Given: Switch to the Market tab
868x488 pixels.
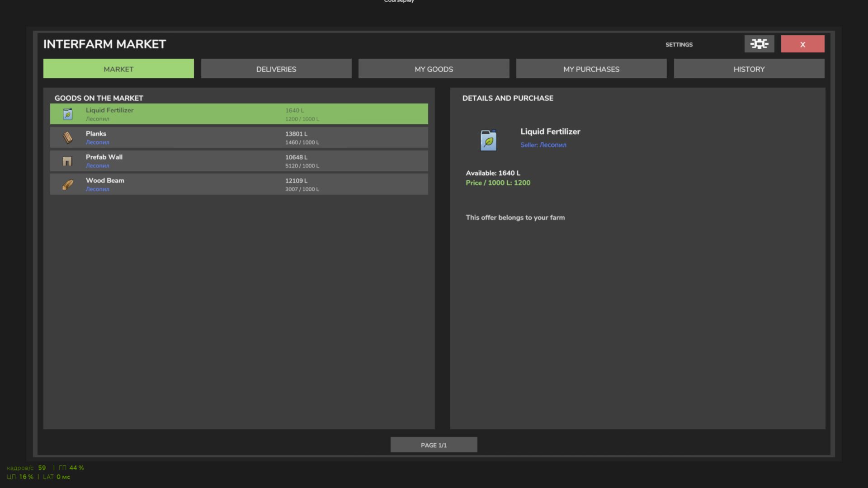Looking at the screenshot, I should coord(118,69).
